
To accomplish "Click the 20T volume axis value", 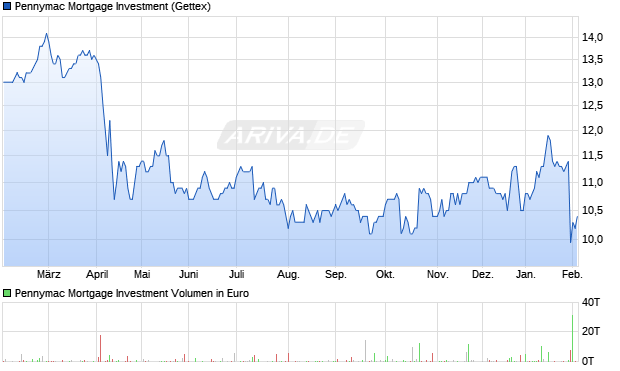I will [591, 331].
